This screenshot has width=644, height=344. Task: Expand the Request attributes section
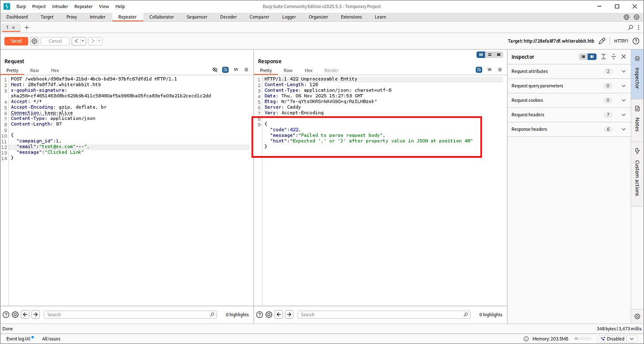point(624,71)
